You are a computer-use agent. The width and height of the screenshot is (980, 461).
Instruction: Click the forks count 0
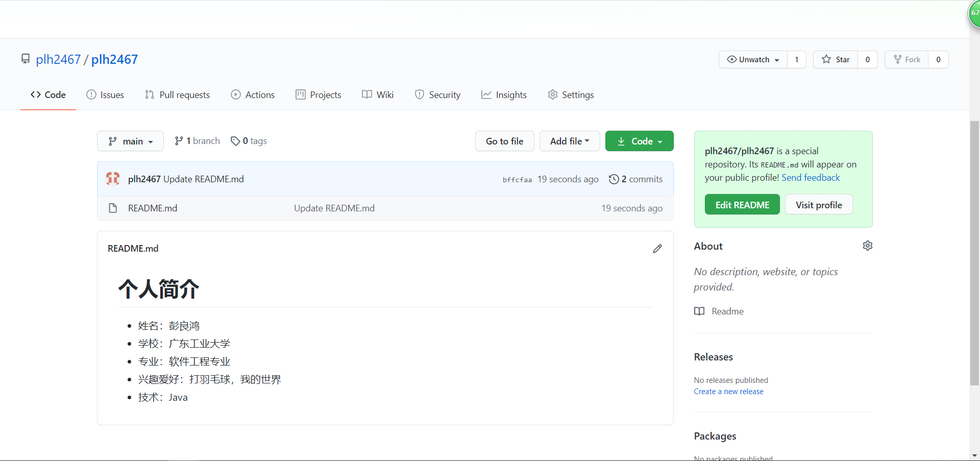938,59
